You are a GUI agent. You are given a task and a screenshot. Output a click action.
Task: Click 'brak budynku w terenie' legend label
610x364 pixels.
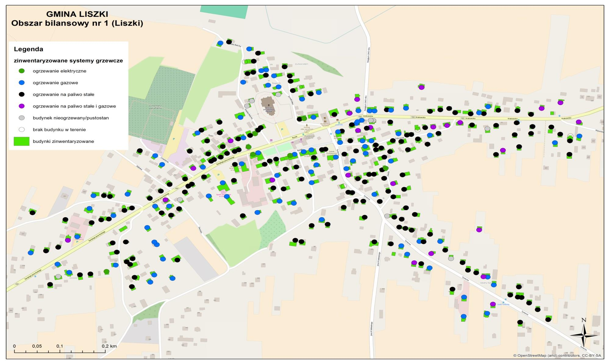pos(59,130)
